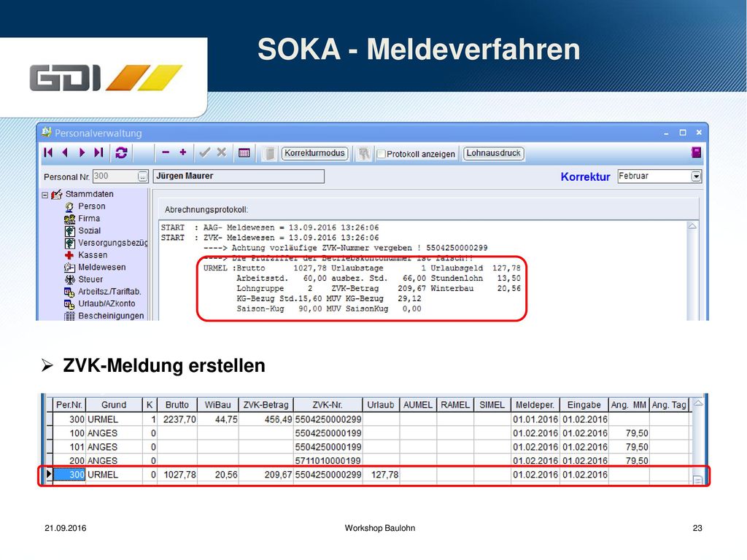Click the ANGES cell in row 101
The image size is (747, 560).
tap(114, 447)
